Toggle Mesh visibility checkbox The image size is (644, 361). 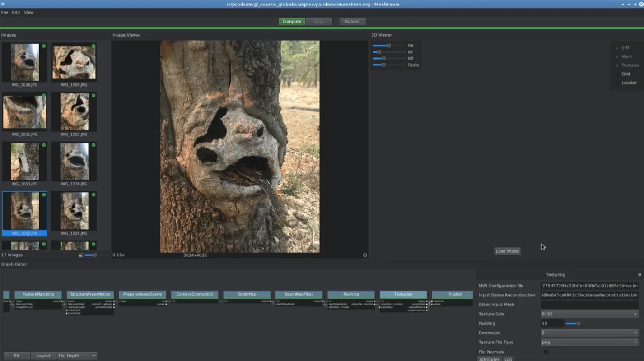[x=617, y=56]
